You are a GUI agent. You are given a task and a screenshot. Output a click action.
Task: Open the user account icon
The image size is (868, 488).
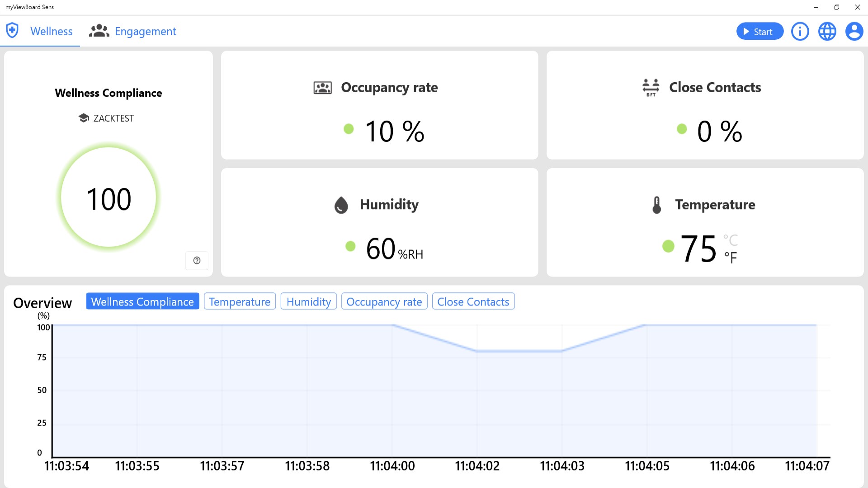pyautogui.click(x=854, y=32)
